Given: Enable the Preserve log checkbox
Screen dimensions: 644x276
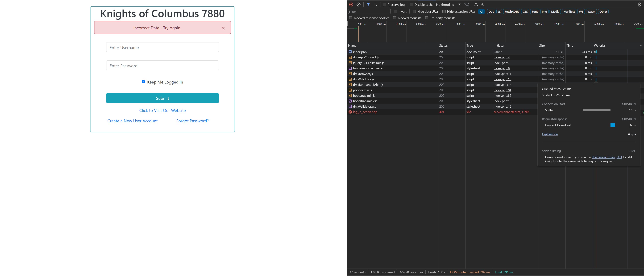Looking at the screenshot, I should pyautogui.click(x=384, y=5).
